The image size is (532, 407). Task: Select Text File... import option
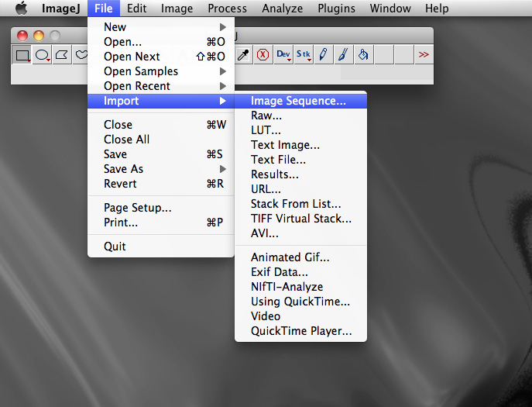pos(300,160)
